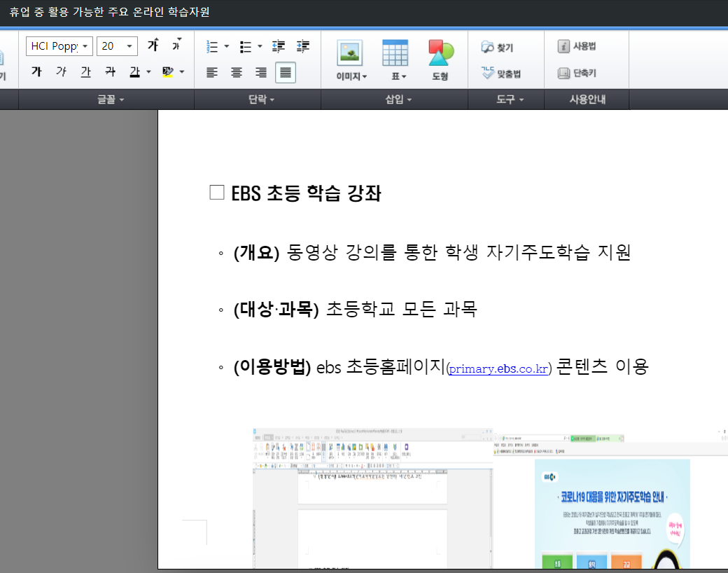728x573 pixels.
Task: Align paragraph to the left
Action: tap(212, 72)
